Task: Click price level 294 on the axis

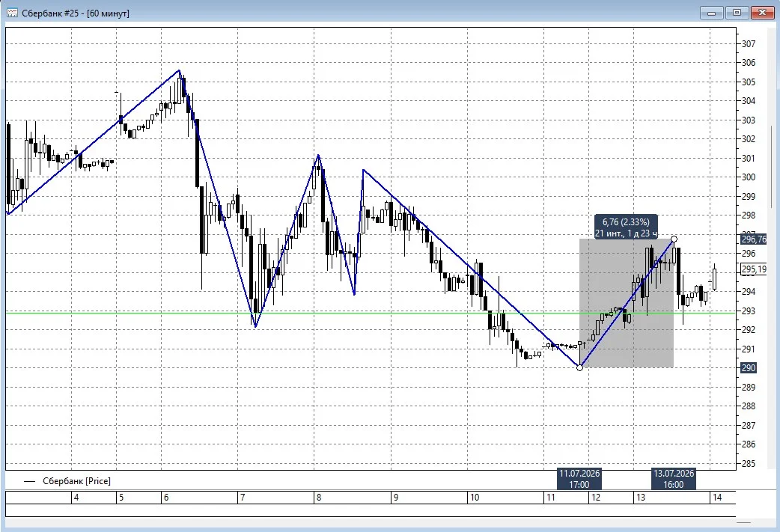Action: tap(749, 292)
